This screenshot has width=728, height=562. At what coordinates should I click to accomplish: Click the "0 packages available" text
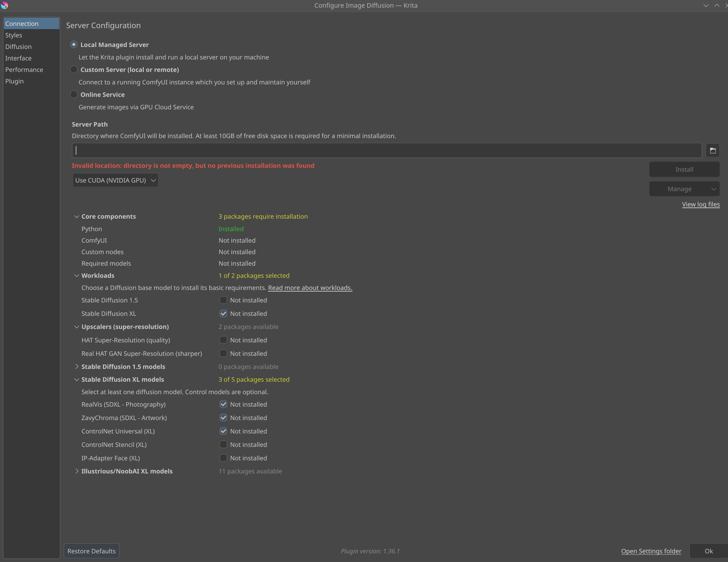tap(248, 367)
